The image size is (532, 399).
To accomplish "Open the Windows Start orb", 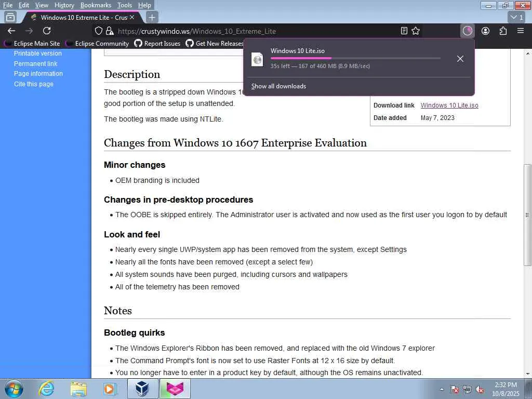I will point(14,389).
